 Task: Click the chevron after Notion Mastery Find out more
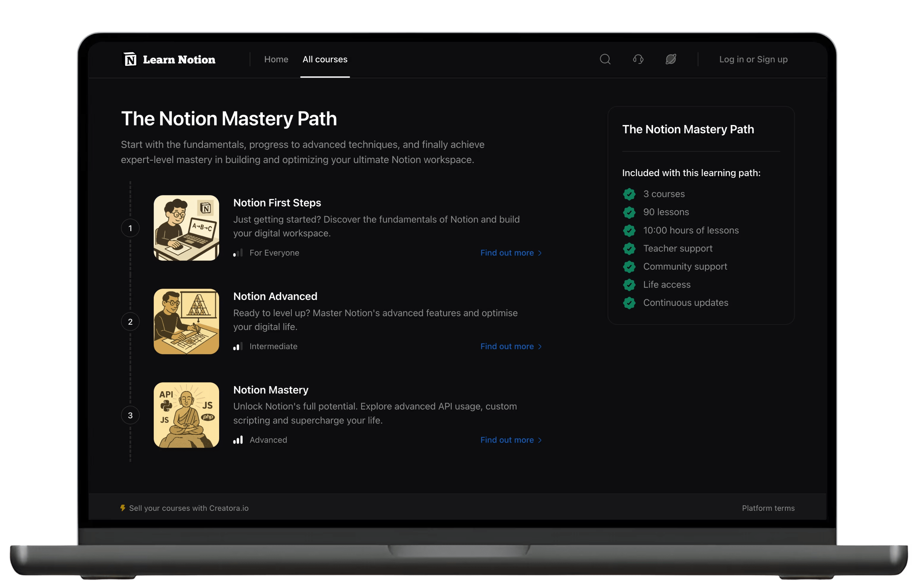click(540, 440)
